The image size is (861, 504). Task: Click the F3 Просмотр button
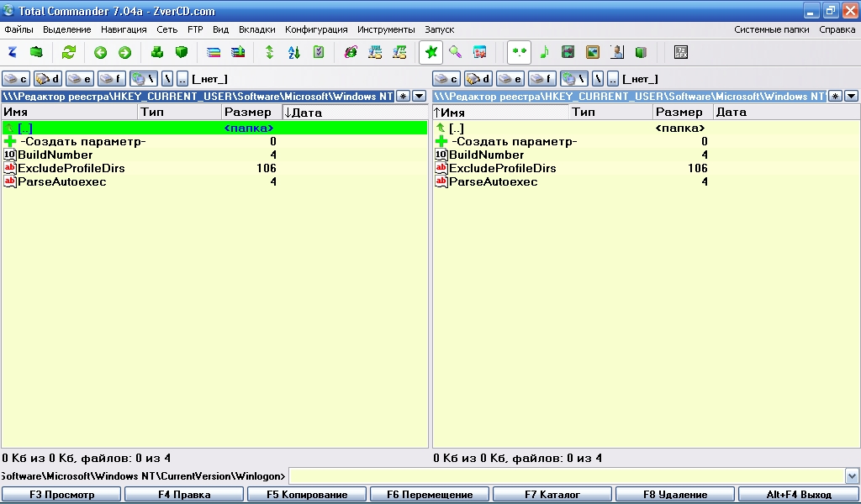(x=61, y=495)
